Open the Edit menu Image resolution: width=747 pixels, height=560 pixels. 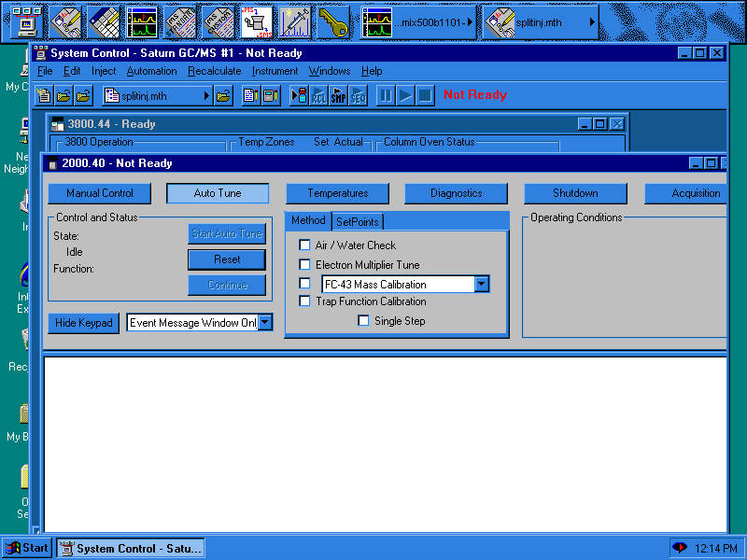(x=72, y=71)
